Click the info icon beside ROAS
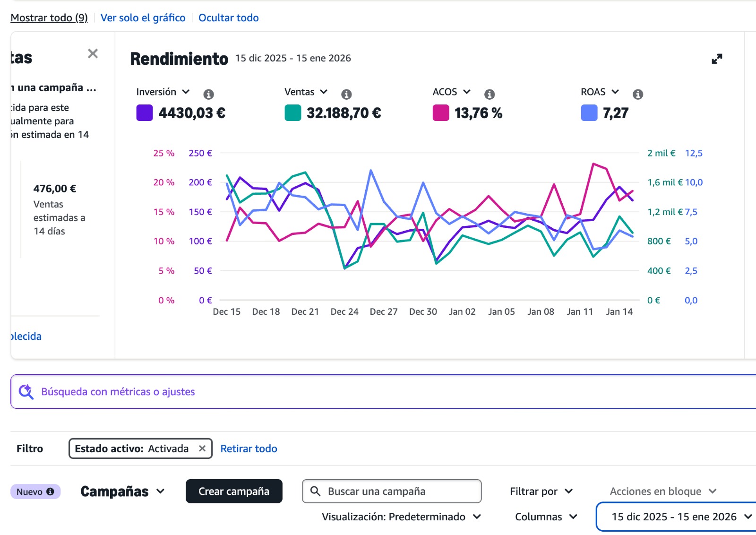Screen dimensions: 756x535 (x=638, y=94)
